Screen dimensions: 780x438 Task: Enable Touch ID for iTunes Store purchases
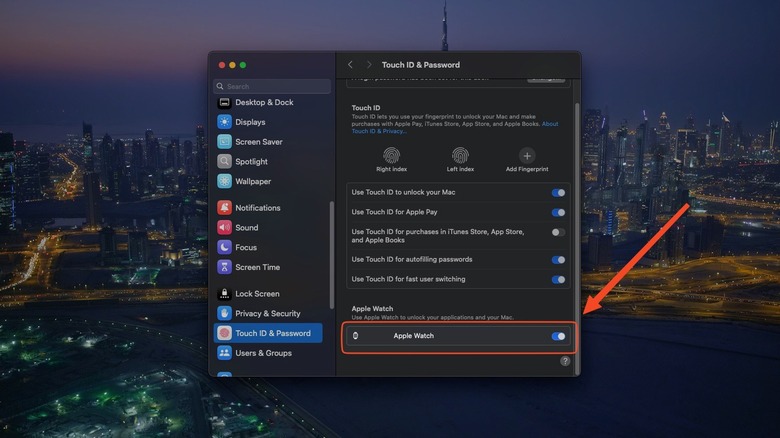pos(558,232)
